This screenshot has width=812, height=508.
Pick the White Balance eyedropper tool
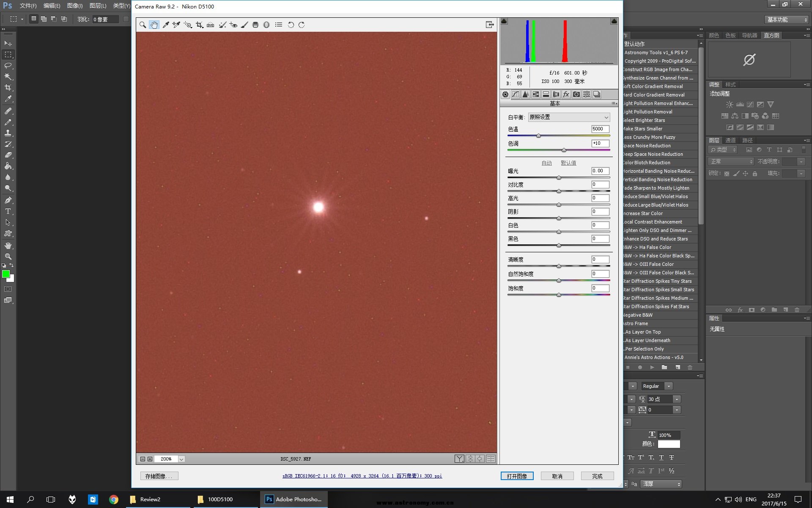pyautogui.click(x=166, y=25)
